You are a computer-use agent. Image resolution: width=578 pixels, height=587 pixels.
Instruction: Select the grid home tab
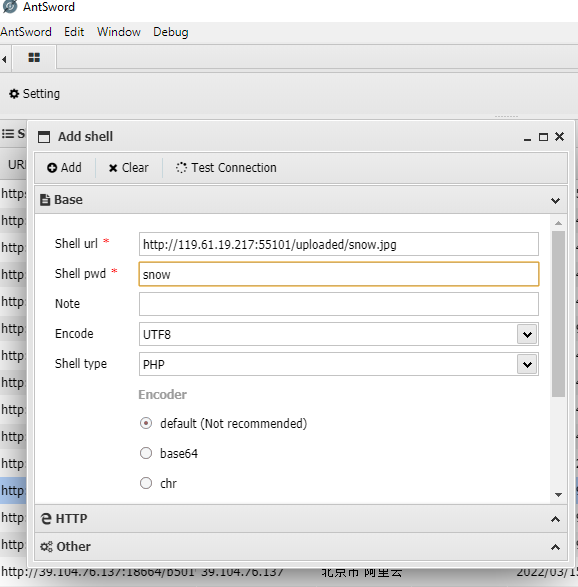click(x=34, y=57)
